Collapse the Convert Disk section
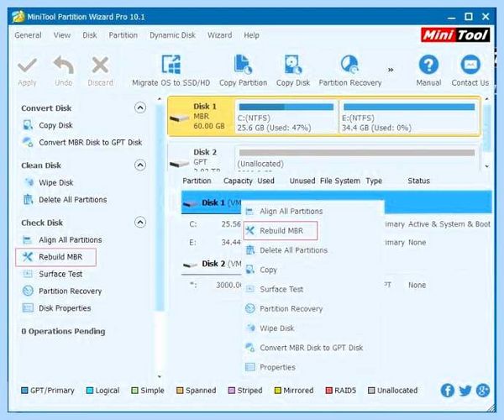Viewport: 504px width, 420px height. [x=140, y=108]
